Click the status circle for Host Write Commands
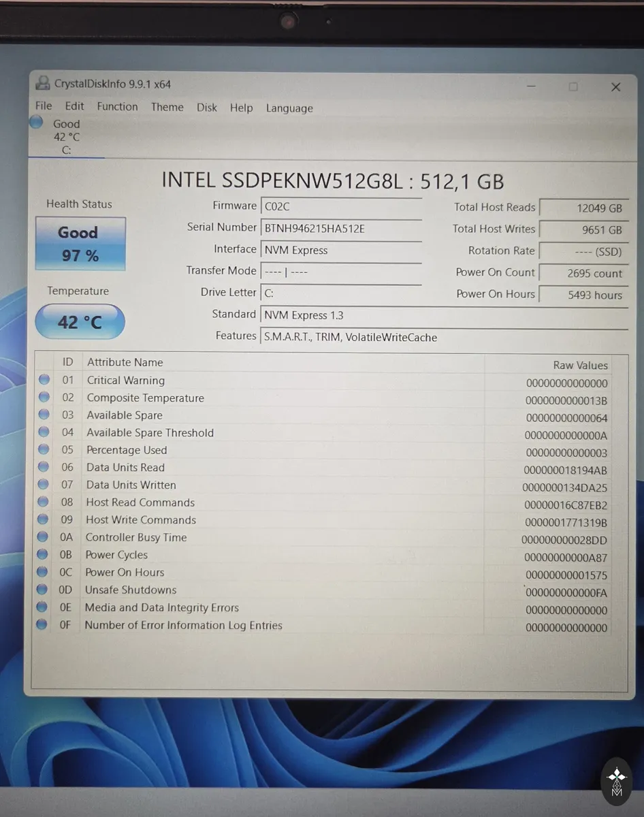Viewport: 644px width, 817px height. point(44,519)
